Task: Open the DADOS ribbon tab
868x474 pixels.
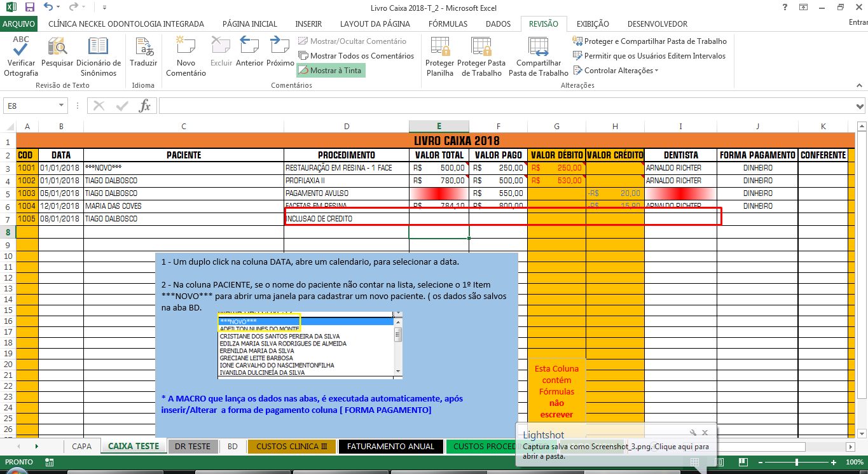Action: coord(498,24)
